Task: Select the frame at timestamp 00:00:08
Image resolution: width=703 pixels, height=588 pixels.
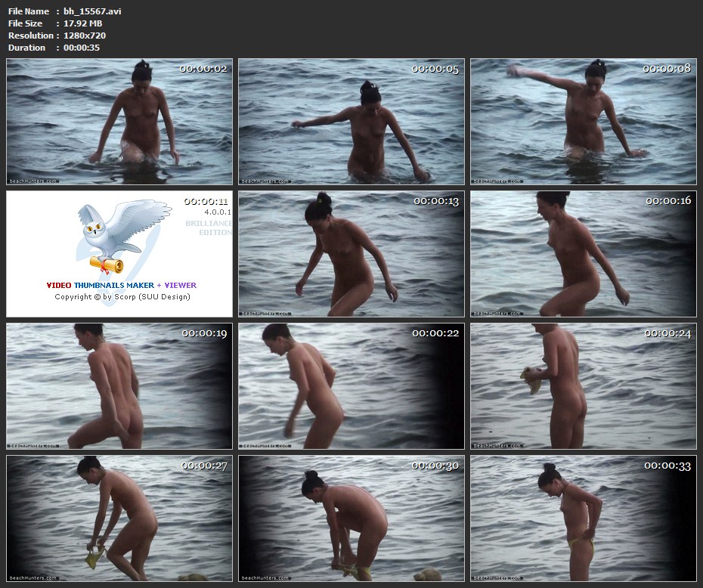Action: [x=583, y=122]
